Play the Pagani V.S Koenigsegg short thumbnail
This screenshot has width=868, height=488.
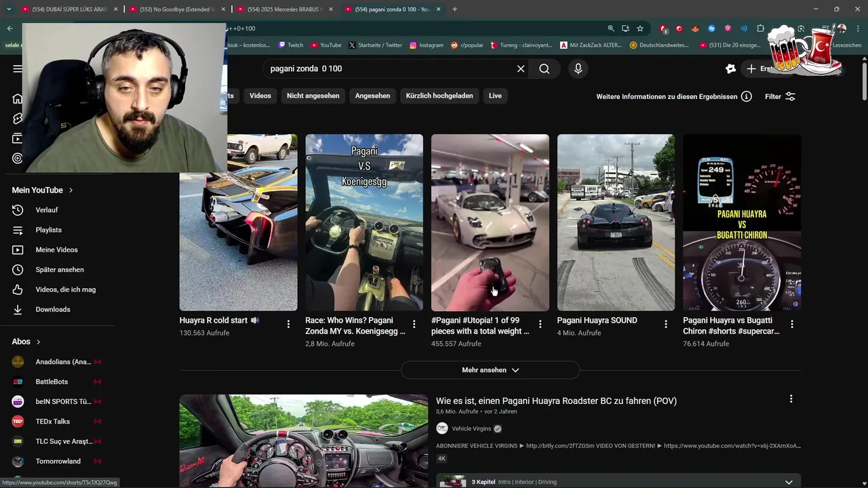point(364,222)
